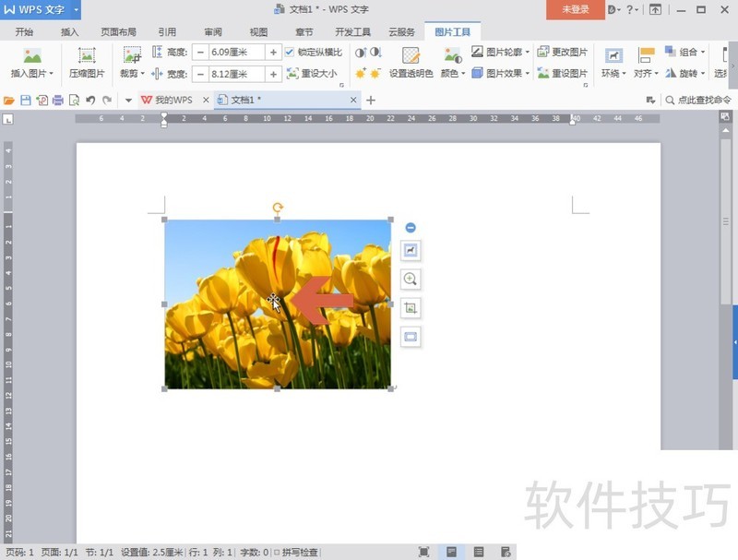Screen dimensions: 738x560
Task: Click the zoom magnifier icon beside the image
Action: pyautogui.click(x=409, y=279)
